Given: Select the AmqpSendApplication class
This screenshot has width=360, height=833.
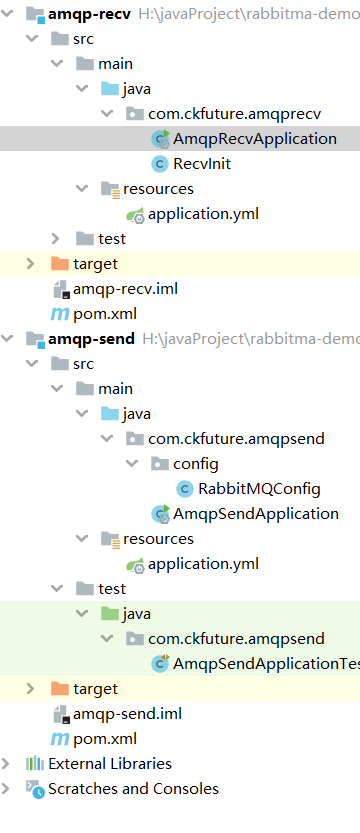Looking at the screenshot, I should click(256, 514).
